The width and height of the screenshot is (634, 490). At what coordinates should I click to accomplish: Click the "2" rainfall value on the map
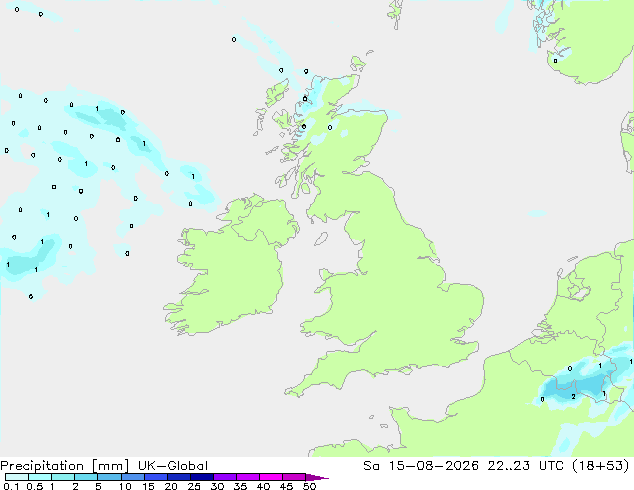[573, 397]
